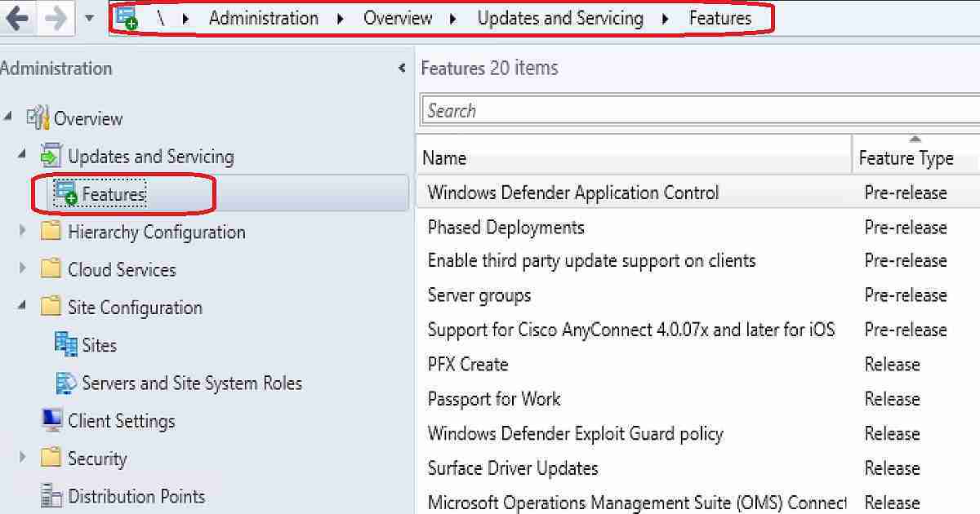Click the back navigation arrow

pos(16,17)
